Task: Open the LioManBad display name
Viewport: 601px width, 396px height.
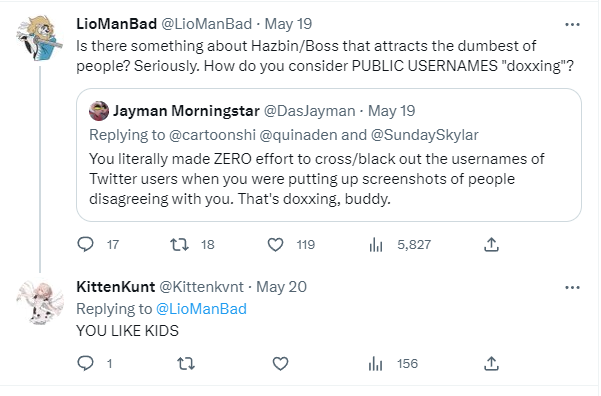Action: pyautogui.click(x=117, y=24)
